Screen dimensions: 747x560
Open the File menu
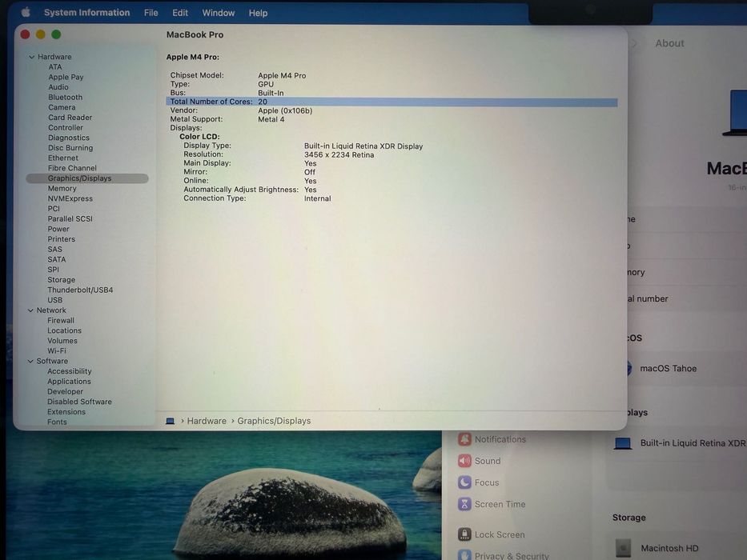(151, 13)
